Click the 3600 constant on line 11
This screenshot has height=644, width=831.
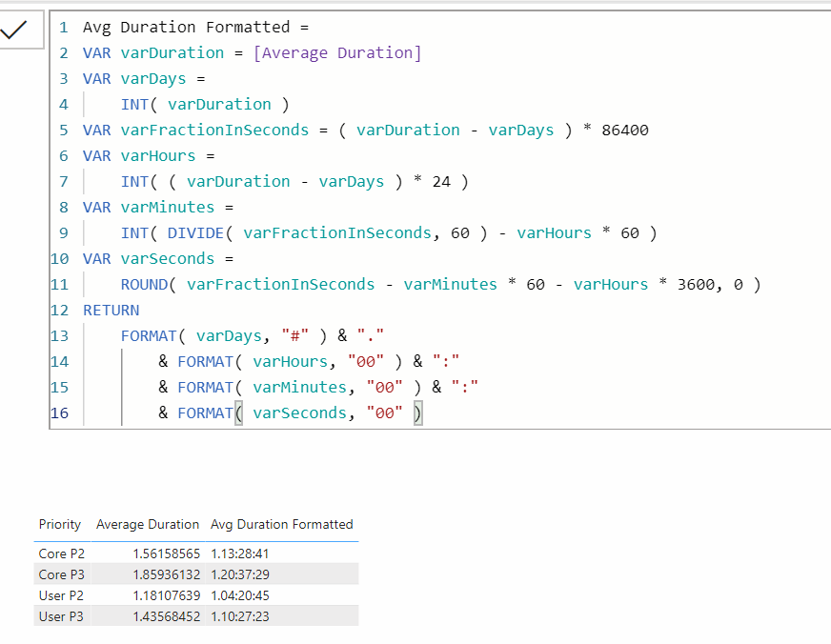696,285
